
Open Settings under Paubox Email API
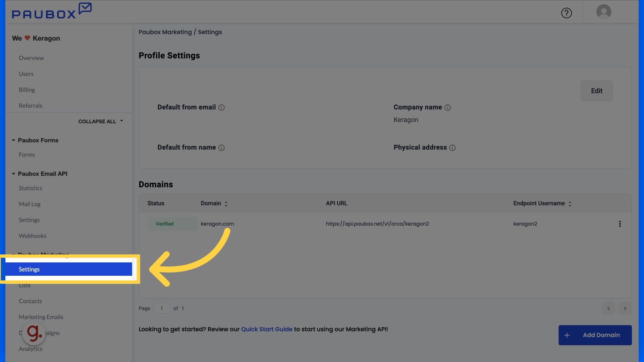pyautogui.click(x=29, y=220)
